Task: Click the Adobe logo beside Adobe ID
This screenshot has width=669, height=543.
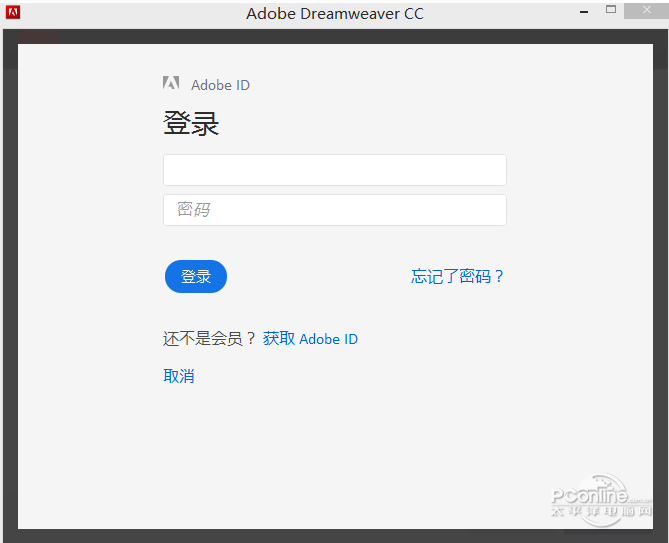Action: tap(171, 85)
